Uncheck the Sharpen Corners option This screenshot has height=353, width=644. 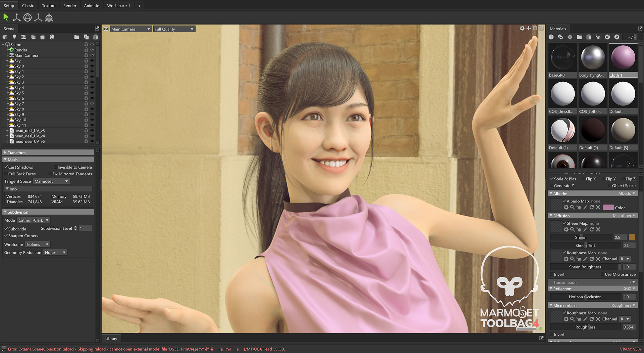(x=6, y=236)
